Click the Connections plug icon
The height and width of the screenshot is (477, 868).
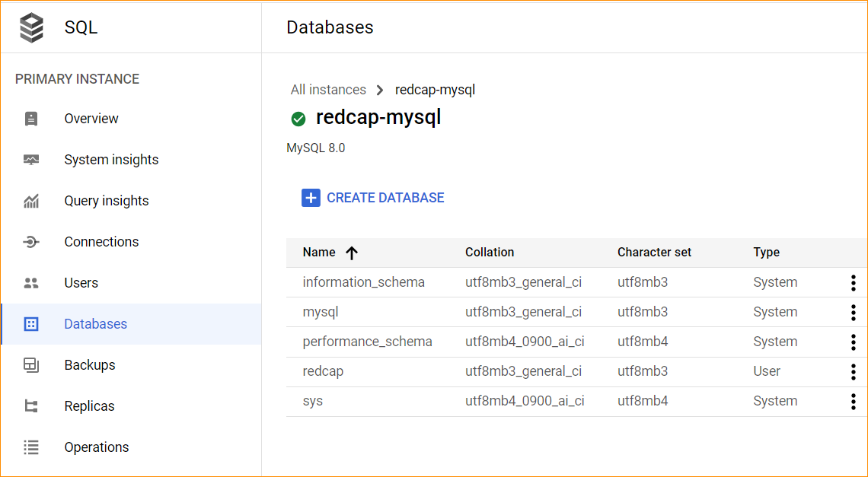click(x=30, y=241)
